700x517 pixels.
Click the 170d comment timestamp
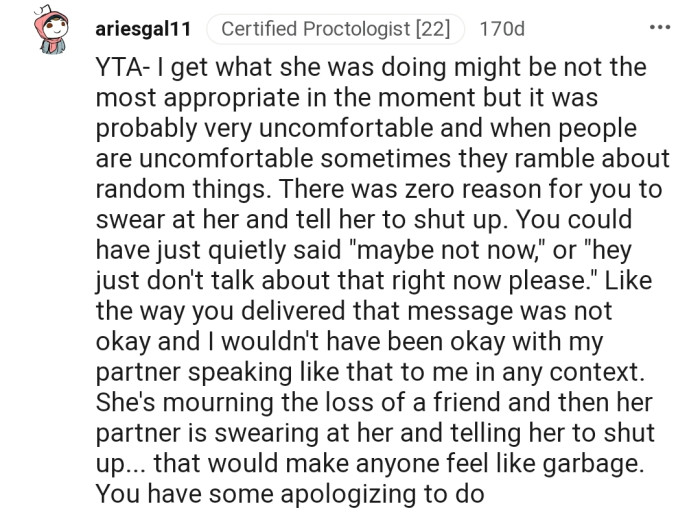501,29
